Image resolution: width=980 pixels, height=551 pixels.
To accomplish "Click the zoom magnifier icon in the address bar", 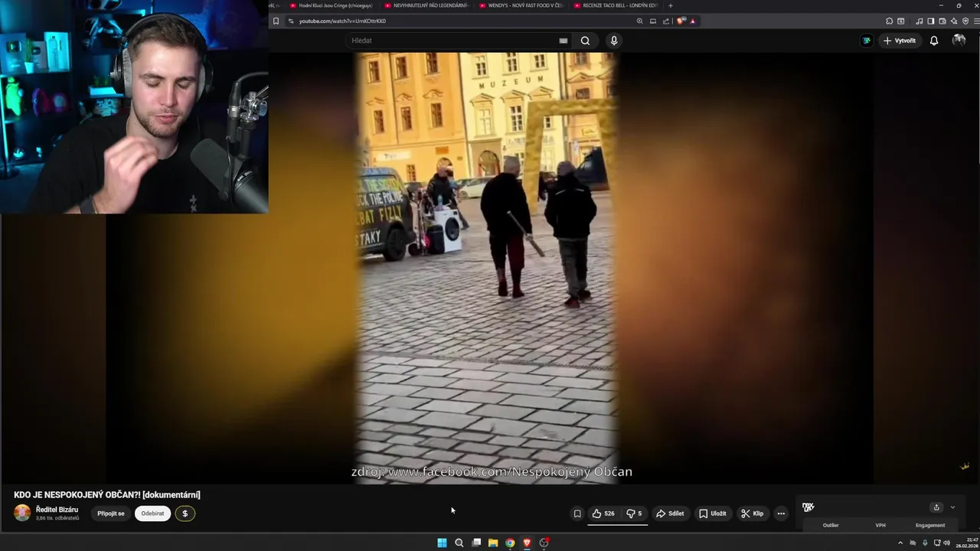I will point(639,21).
